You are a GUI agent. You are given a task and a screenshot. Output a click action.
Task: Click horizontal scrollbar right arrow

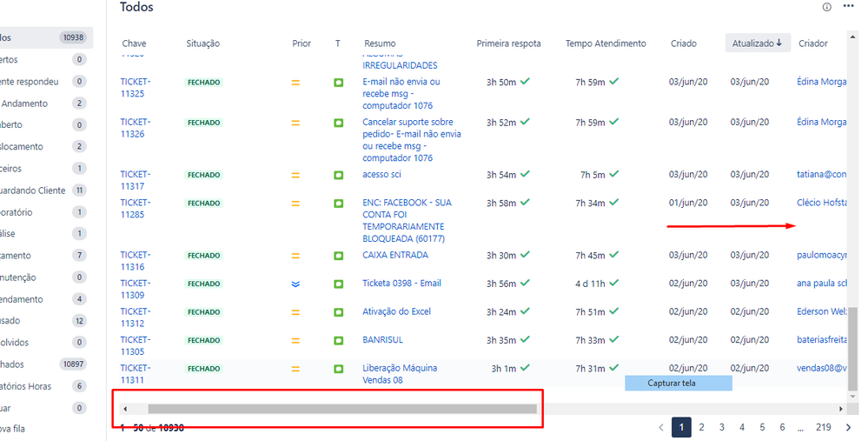(x=841, y=409)
